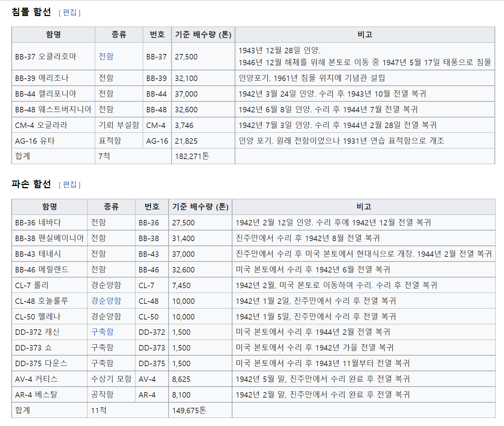Click the Tennessee remark ending 1944년 2월 전열 복귀

coord(364,254)
